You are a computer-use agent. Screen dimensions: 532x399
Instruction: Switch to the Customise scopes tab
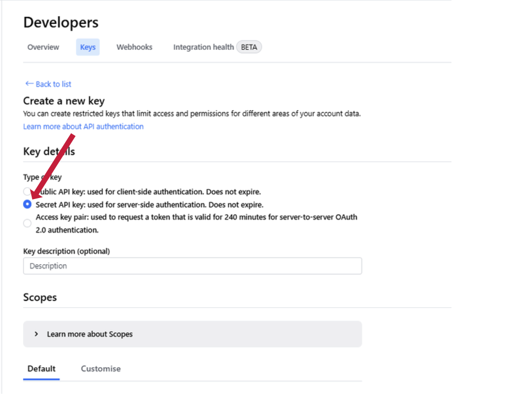(x=100, y=369)
